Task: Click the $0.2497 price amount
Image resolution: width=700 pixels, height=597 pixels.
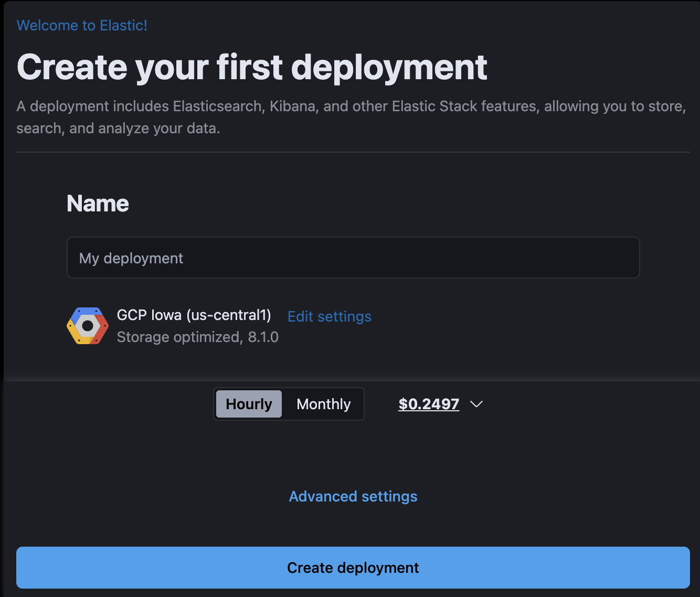Action: tap(429, 404)
